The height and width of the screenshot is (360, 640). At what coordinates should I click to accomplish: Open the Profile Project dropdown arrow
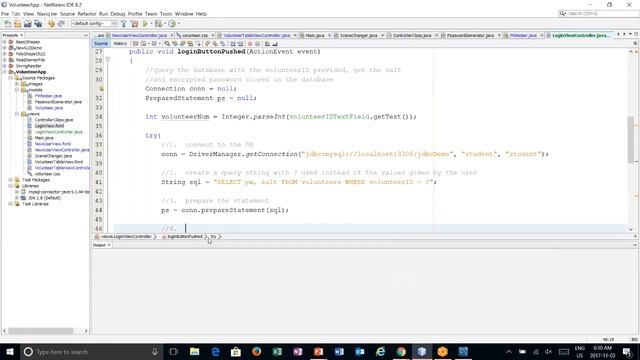178,24
